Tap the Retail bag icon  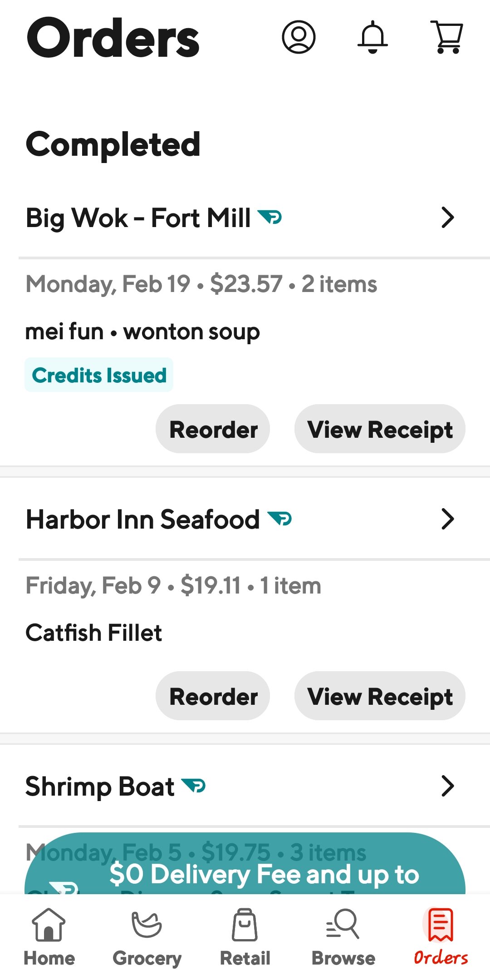(x=245, y=925)
